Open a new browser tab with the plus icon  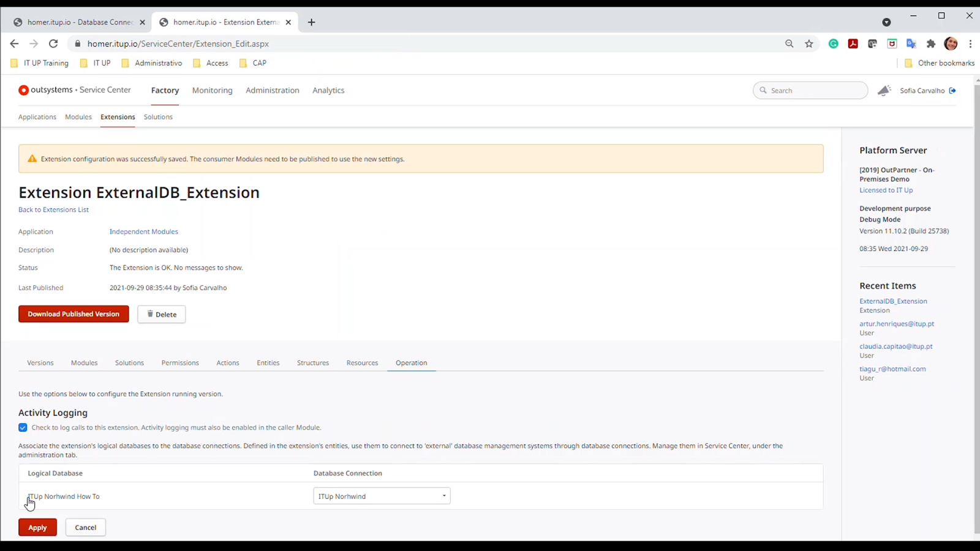[311, 22]
